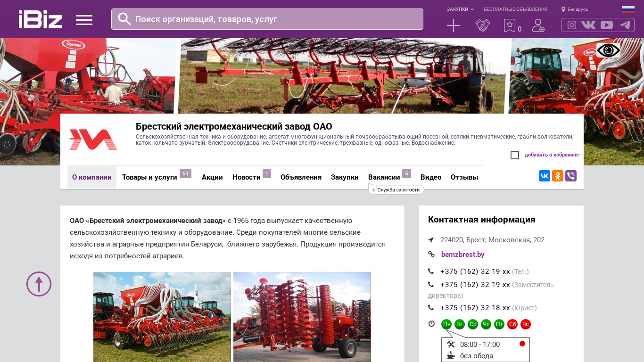Screen dimensions: 644x362
Task: Click the address '224020, Брест, Московская, 202'
Action: [x=492, y=240]
